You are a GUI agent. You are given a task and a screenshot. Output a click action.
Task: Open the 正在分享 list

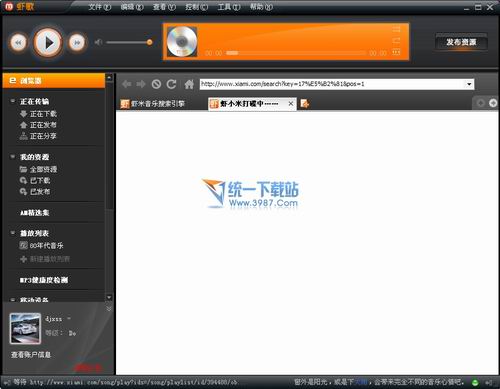(38, 136)
